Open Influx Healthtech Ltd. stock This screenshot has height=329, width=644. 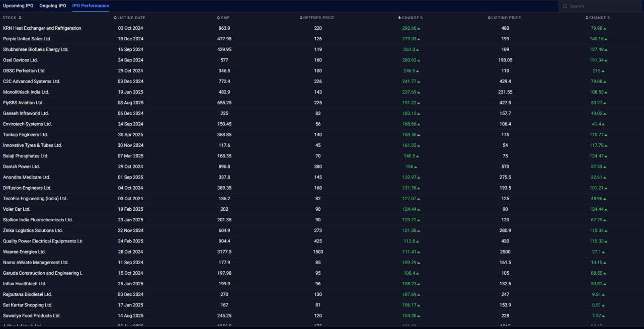pyautogui.click(x=25, y=284)
